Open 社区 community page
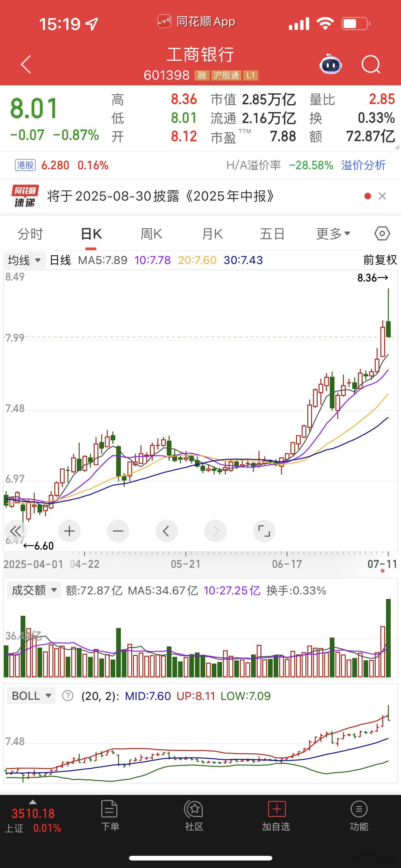The image size is (401, 868). [x=194, y=816]
